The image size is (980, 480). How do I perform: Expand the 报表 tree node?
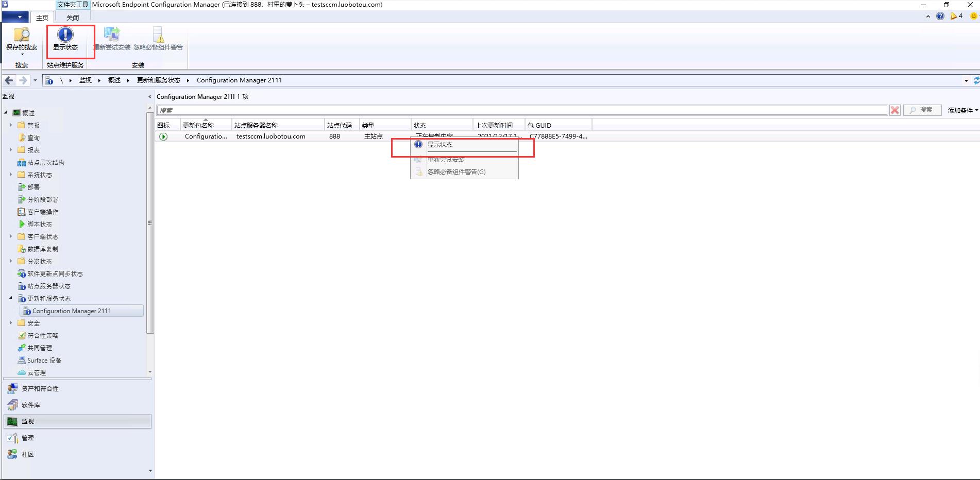tap(11, 150)
